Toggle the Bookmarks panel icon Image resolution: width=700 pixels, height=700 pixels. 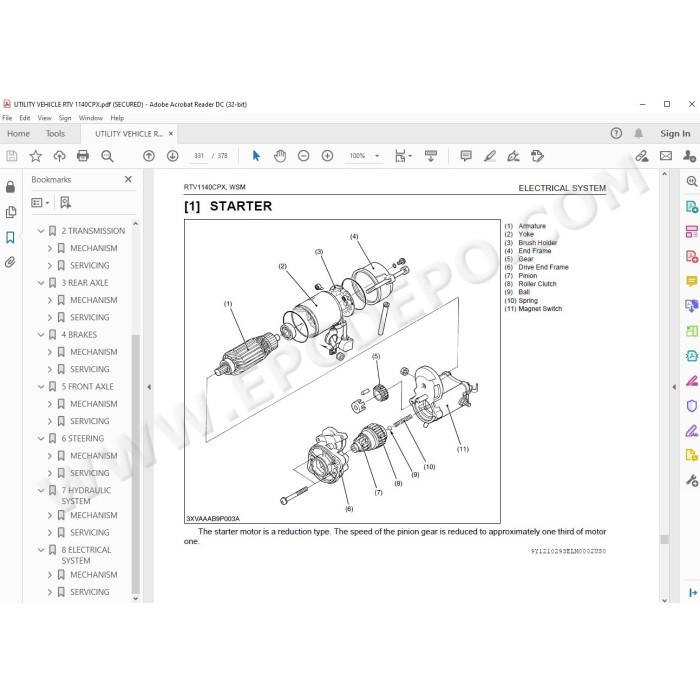pos(10,237)
